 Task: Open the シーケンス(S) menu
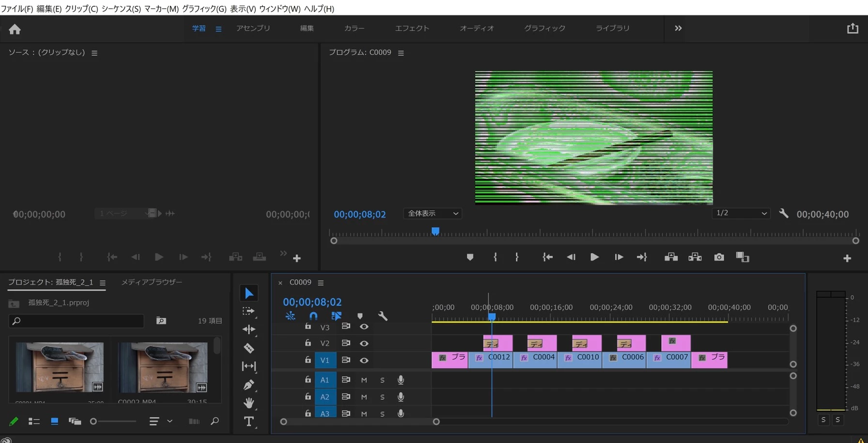(121, 8)
